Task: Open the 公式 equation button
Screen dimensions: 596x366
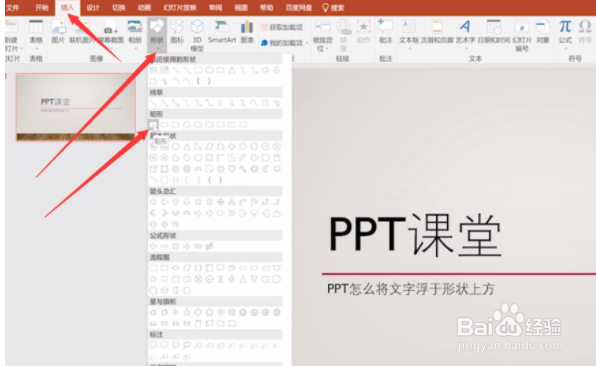Action: tap(565, 34)
